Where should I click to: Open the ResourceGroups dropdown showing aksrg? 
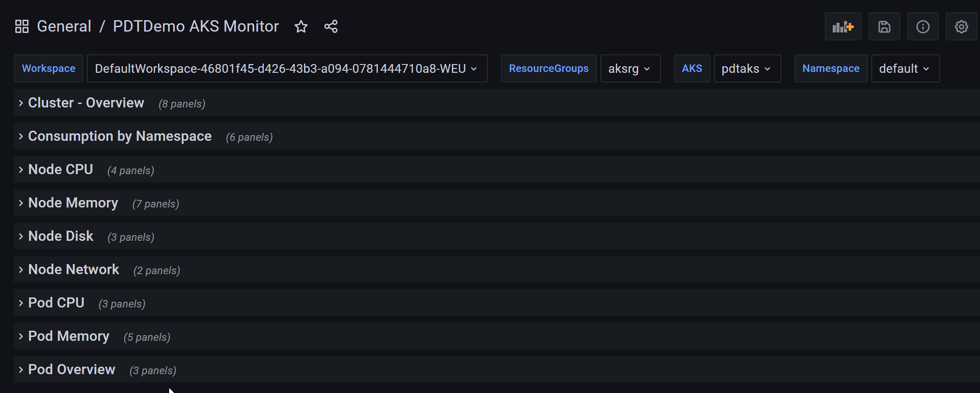630,68
